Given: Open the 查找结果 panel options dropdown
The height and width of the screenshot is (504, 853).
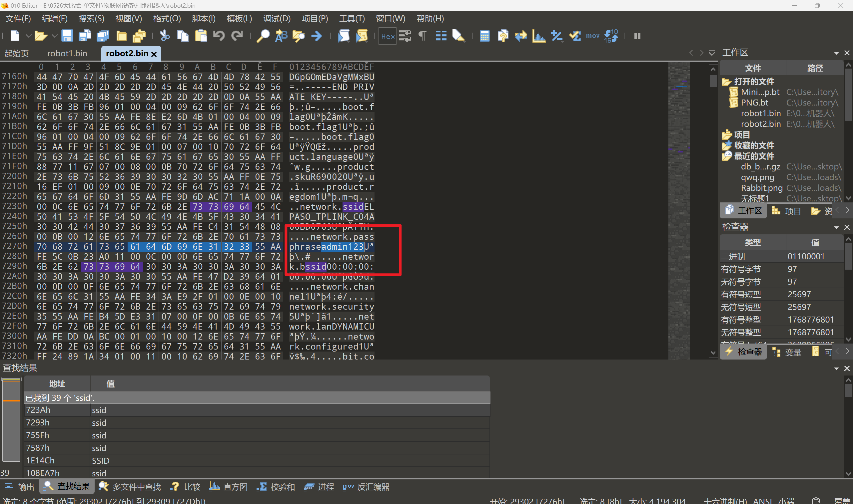Looking at the screenshot, I should click(x=836, y=369).
